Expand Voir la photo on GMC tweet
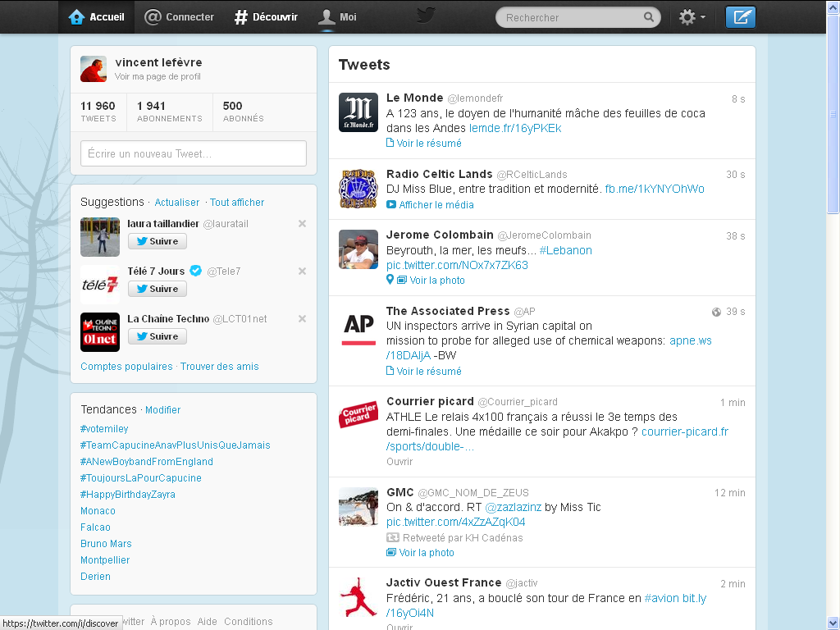 421,552
